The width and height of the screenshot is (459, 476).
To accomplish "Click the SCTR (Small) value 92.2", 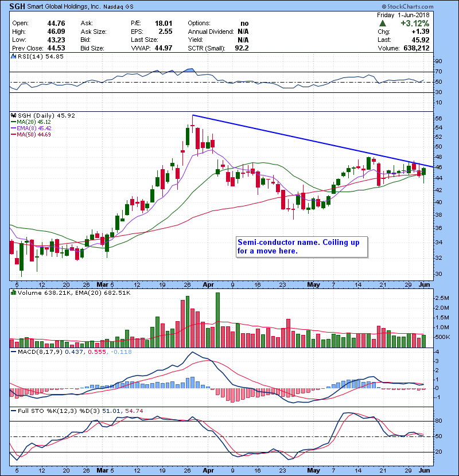I will 242,48.
